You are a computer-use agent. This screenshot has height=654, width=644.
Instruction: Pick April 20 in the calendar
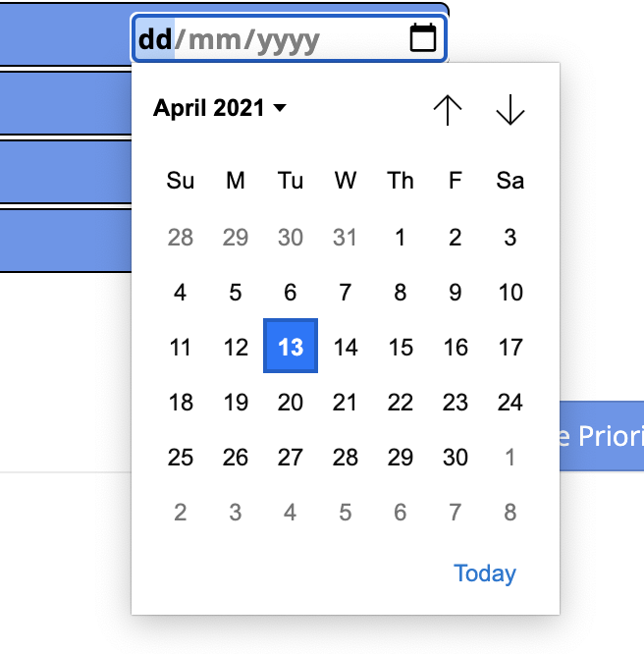coord(291,402)
